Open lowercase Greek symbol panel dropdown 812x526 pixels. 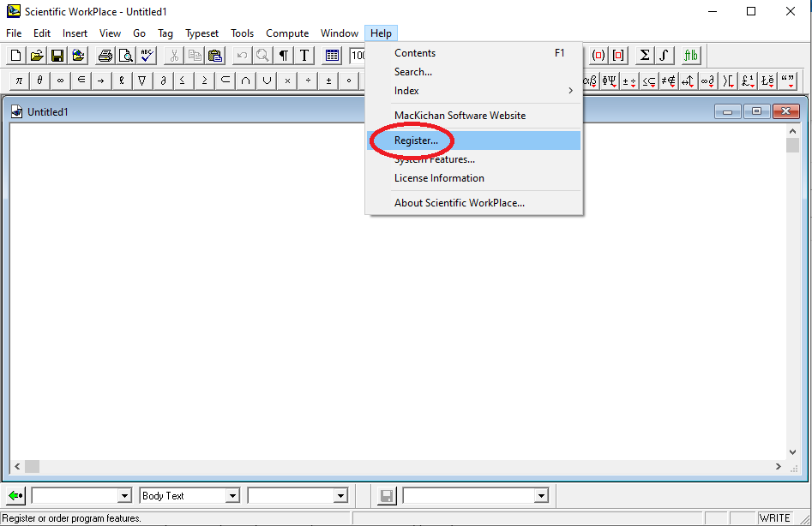[x=590, y=81]
